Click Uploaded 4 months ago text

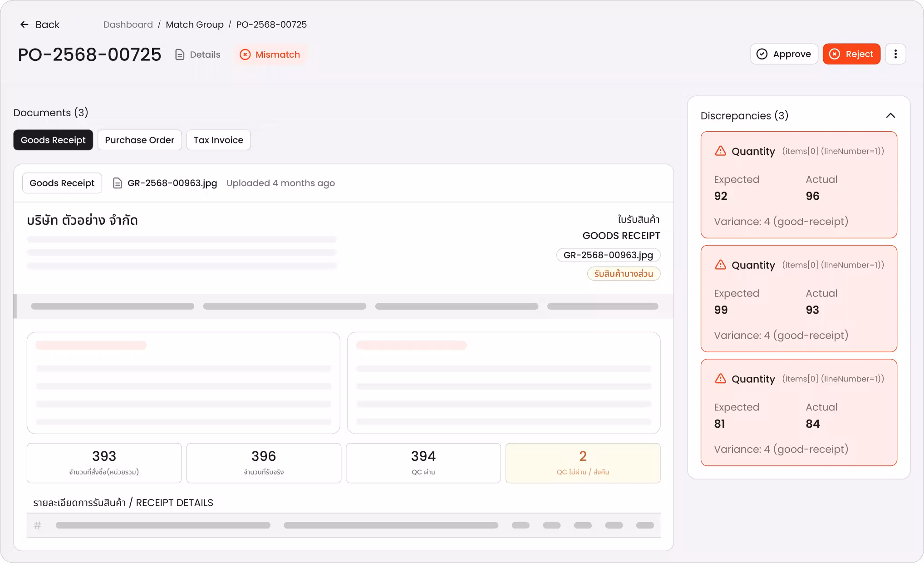point(280,183)
